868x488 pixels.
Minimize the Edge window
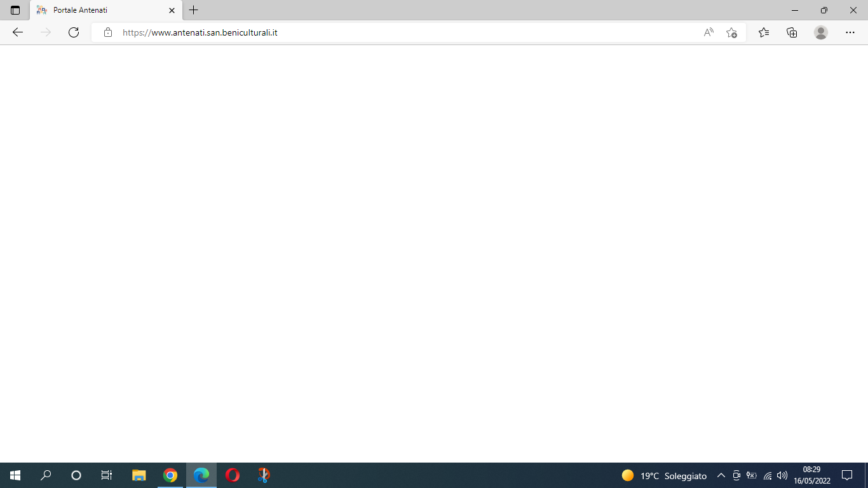pos(795,10)
